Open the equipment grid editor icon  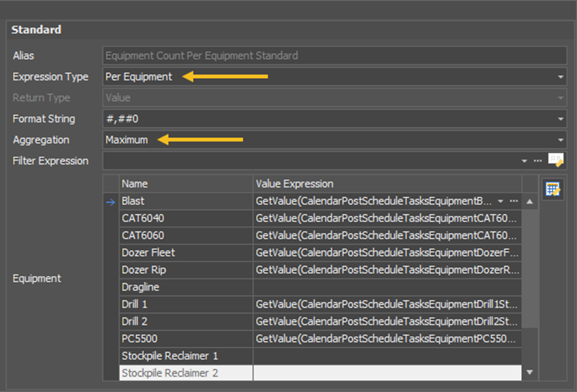click(553, 189)
